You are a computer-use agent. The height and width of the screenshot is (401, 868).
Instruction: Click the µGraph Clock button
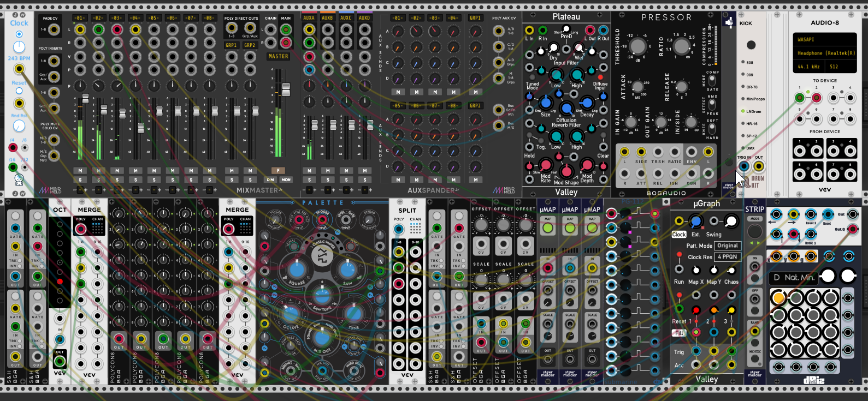tap(679, 235)
